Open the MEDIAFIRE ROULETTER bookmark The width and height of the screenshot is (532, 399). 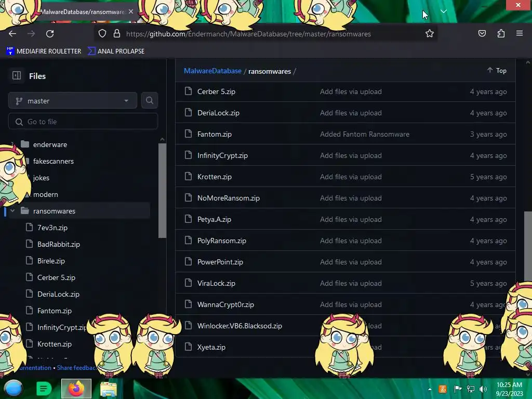(44, 51)
